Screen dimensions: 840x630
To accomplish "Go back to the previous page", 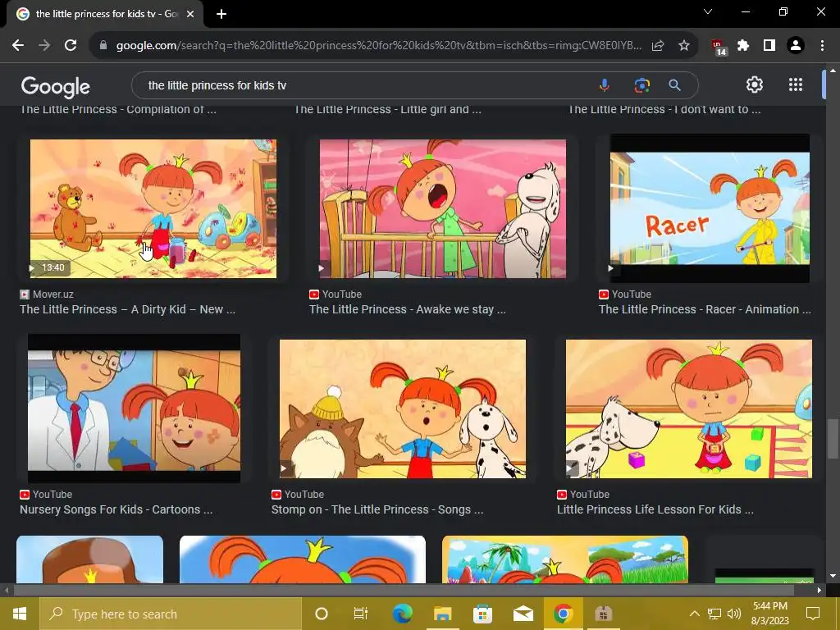I will [x=18, y=46].
